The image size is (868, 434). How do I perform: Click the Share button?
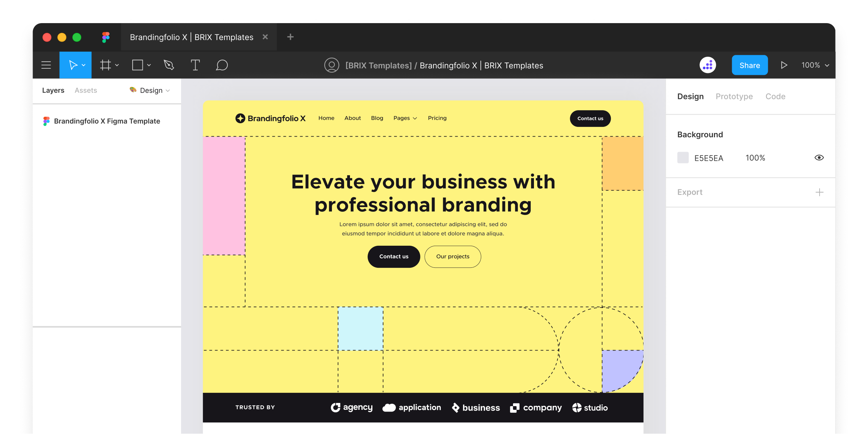pyautogui.click(x=749, y=65)
